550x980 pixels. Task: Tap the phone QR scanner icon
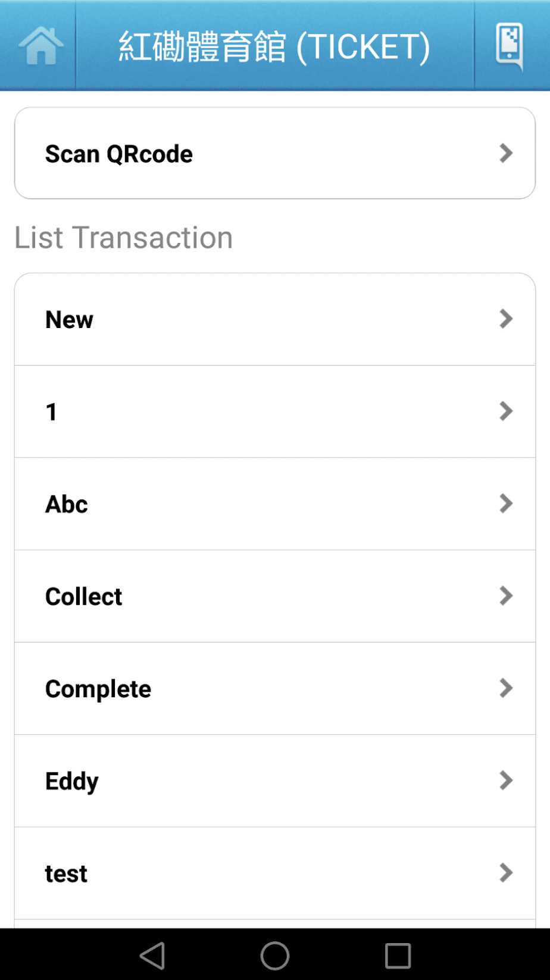[x=510, y=46]
